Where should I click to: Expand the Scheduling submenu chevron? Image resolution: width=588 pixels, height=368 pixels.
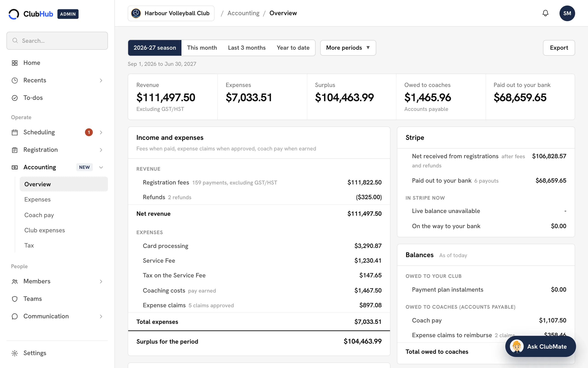click(x=101, y=132)
